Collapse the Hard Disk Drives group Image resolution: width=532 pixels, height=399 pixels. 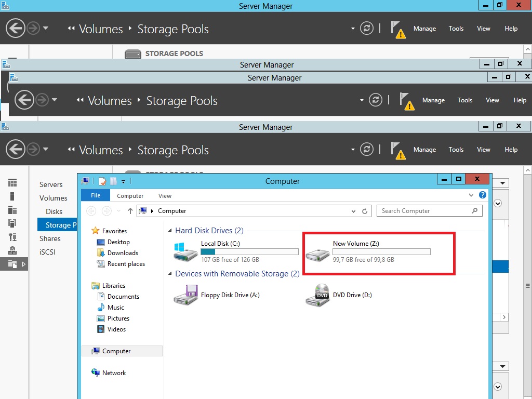point(170,230)
